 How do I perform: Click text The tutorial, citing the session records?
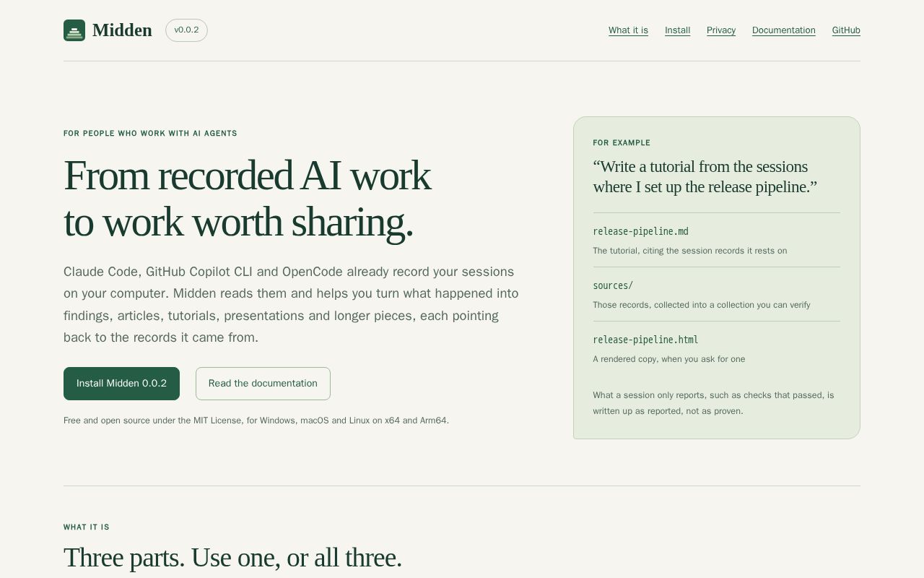pyautogui.click(x=689, y=251)
